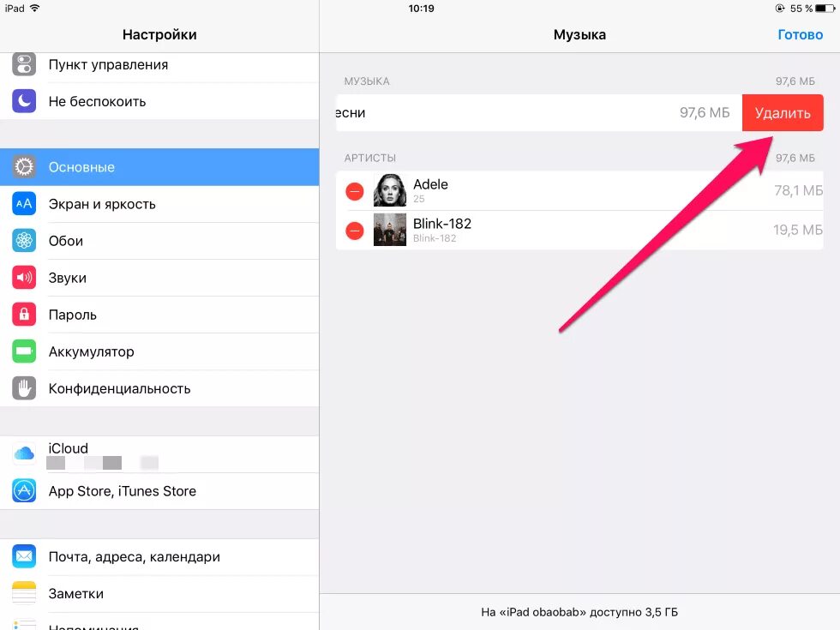Tap the rotation lock status icon

(x=780, y=9)
